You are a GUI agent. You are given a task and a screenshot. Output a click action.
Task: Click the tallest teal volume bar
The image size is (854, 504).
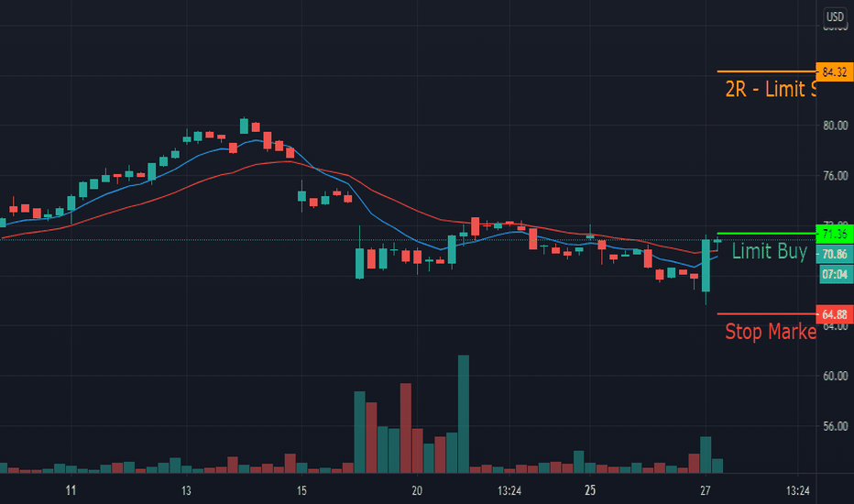(464, 414)
